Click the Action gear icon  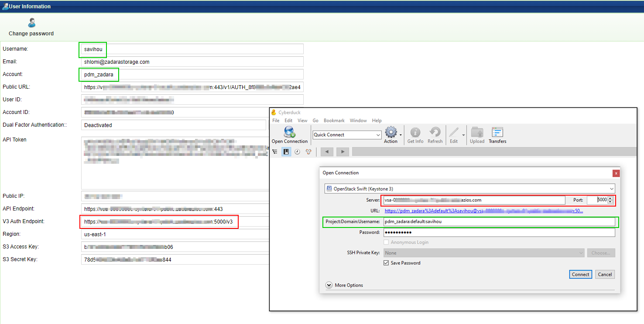391,132
